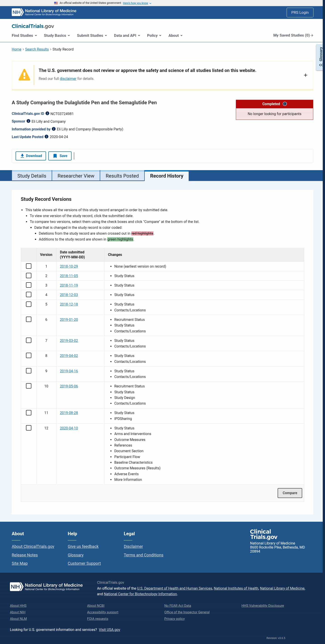Tick the checkbox for version 12

pos(29,428)
